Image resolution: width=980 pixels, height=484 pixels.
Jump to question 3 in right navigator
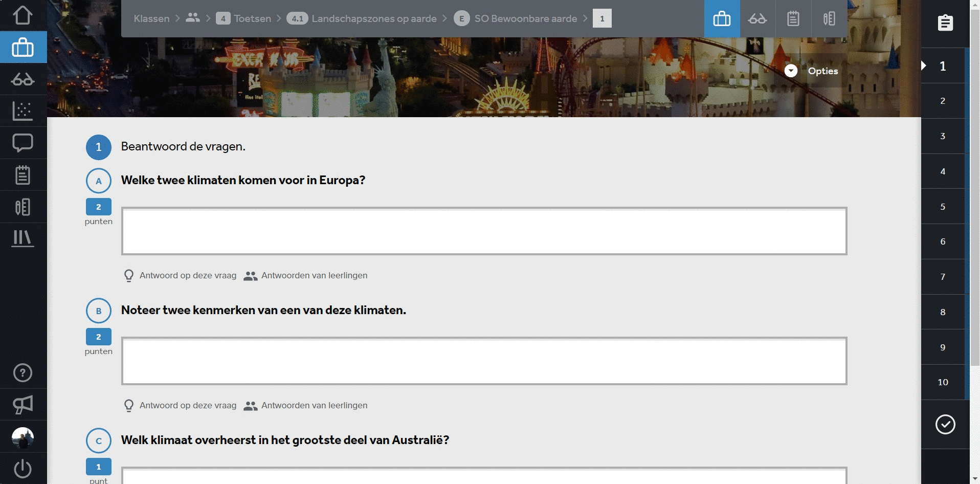point(943,136)
